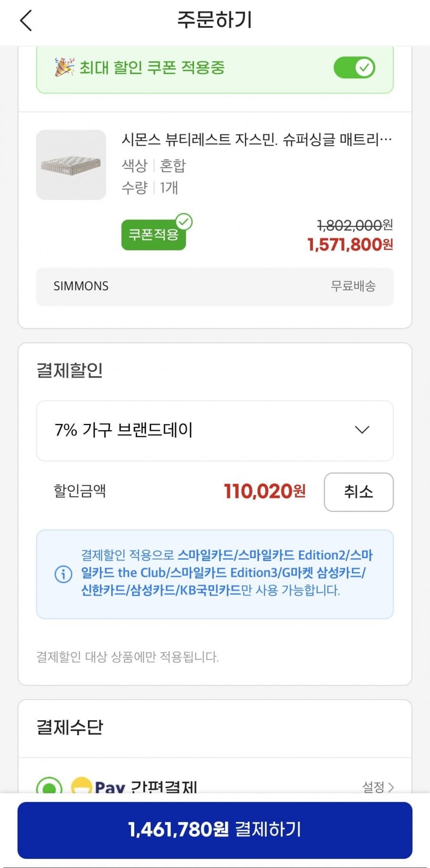Click the info icon in blue notice
The height and width of the screenshot is (868, 430).
(x=64, y=574)
